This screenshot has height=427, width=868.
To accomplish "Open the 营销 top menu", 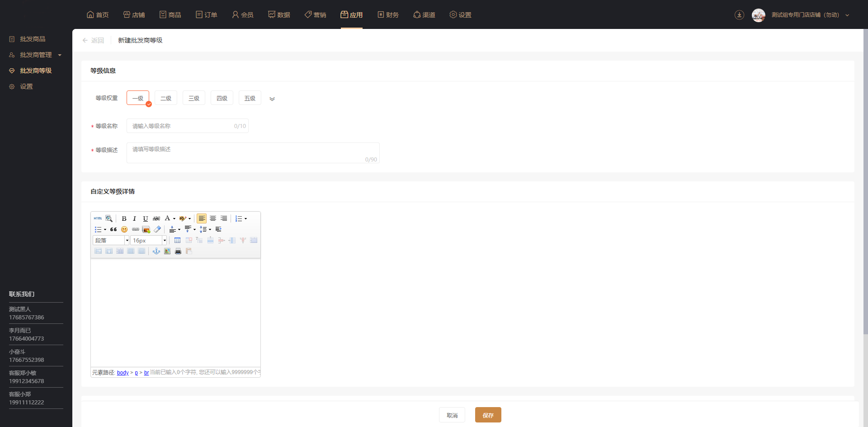I will pyautogui.click(x=315, y=14).
